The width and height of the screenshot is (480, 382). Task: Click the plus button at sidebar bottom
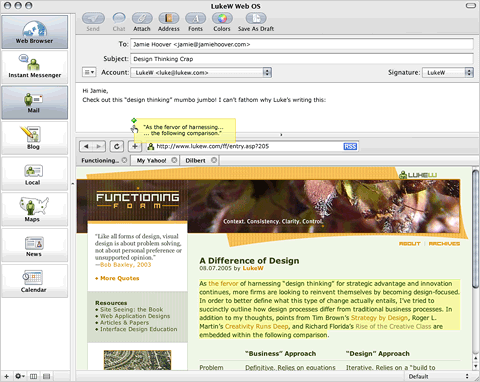tap(6, 376)
